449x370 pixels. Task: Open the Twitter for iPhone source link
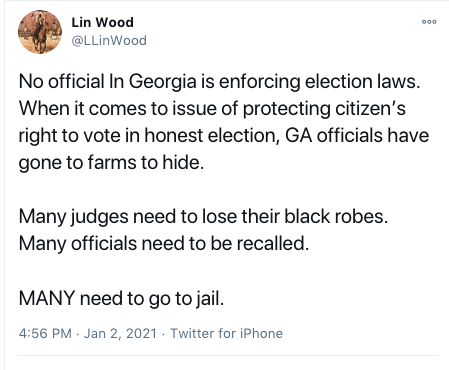[226, 333]
